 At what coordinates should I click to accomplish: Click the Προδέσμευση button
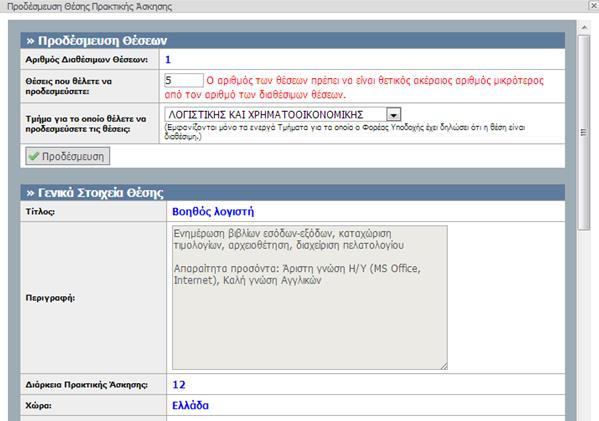(68, 156)
